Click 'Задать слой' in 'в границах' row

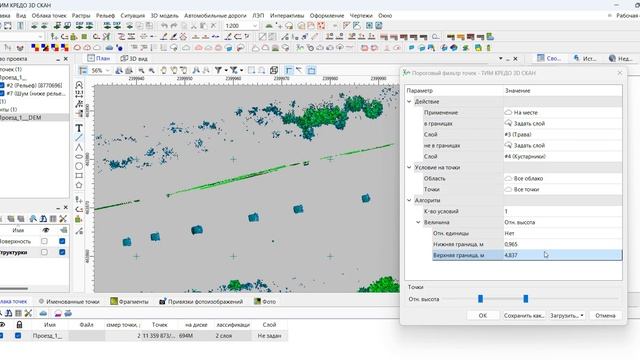(525, 123)
